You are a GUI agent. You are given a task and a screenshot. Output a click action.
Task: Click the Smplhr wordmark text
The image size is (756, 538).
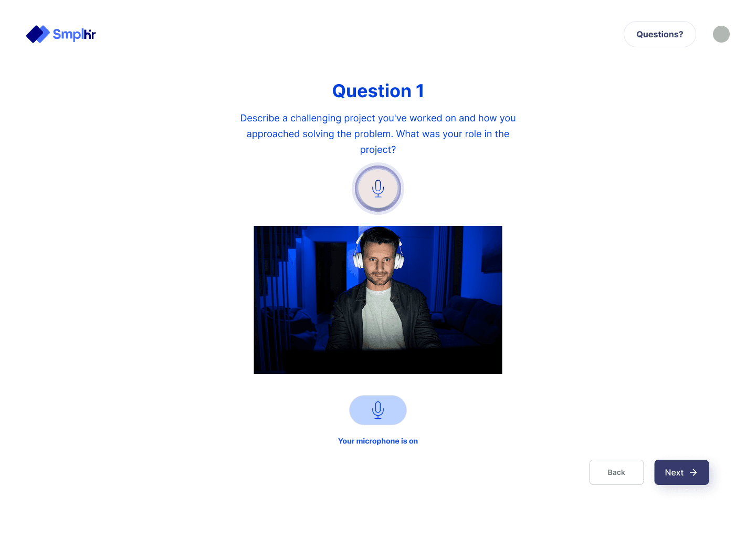click(72, 34)
